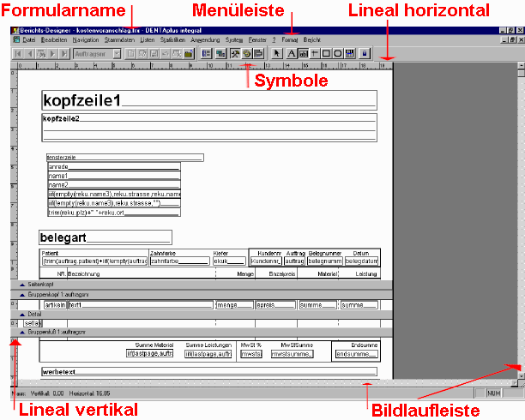Screen dimensions: 525x420
Task: Click the greyed-out new record page icon
Action: [x=130, y=53]
